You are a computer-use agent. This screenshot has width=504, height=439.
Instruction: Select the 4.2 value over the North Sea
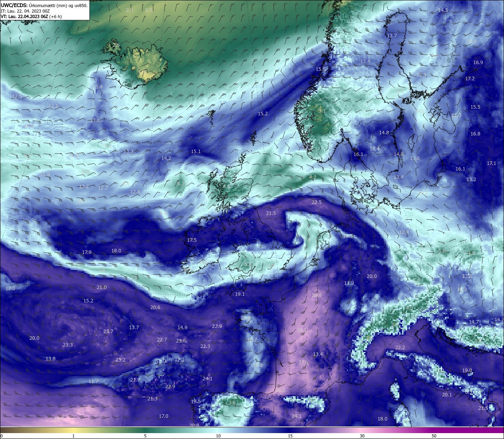click(x=313, y=177)
